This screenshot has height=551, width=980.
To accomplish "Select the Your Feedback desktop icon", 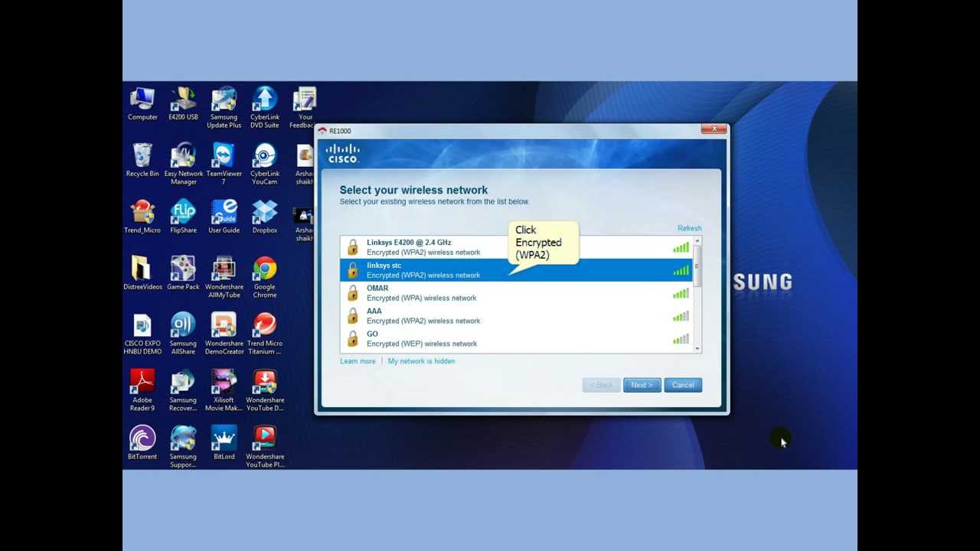I will coord(305,108).
